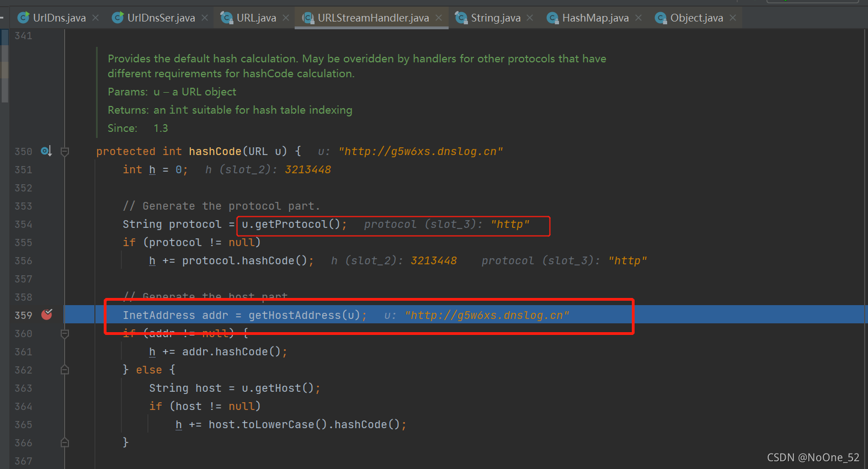Close the UrlDnsSer.java tab
868x469 pixels.
(205, 18)
